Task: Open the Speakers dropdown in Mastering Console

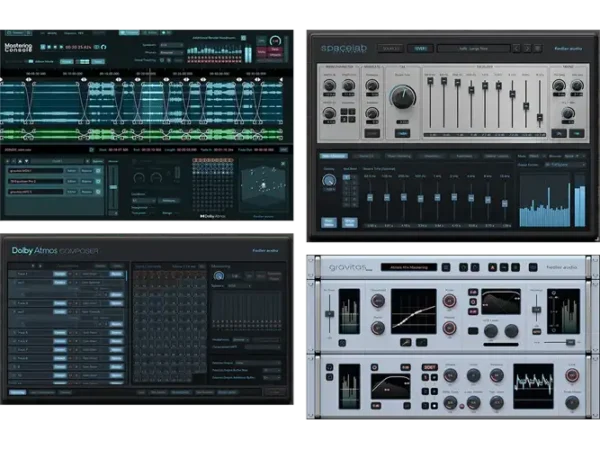Action: tap(171, 45)
